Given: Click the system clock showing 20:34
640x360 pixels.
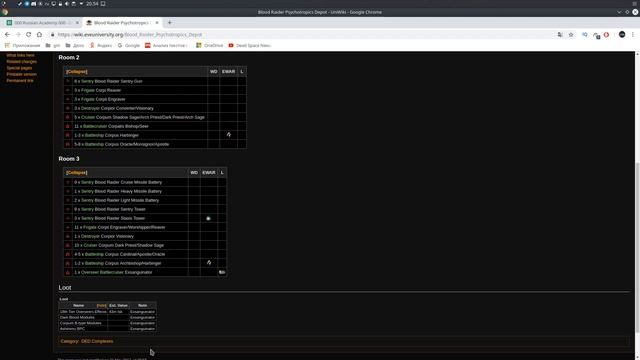Looking at the screenshot, I should tap(92, 4).
